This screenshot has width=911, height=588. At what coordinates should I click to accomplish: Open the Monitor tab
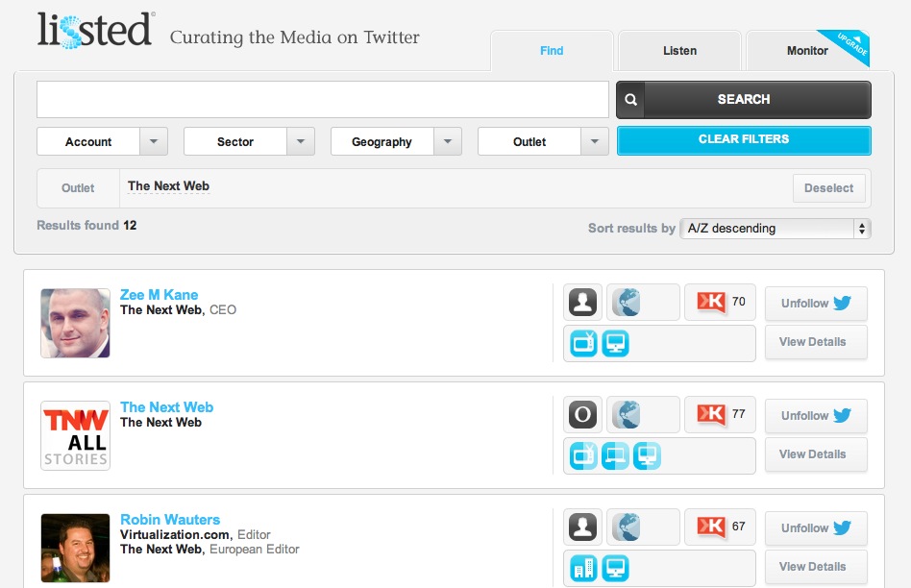(806, 51)
